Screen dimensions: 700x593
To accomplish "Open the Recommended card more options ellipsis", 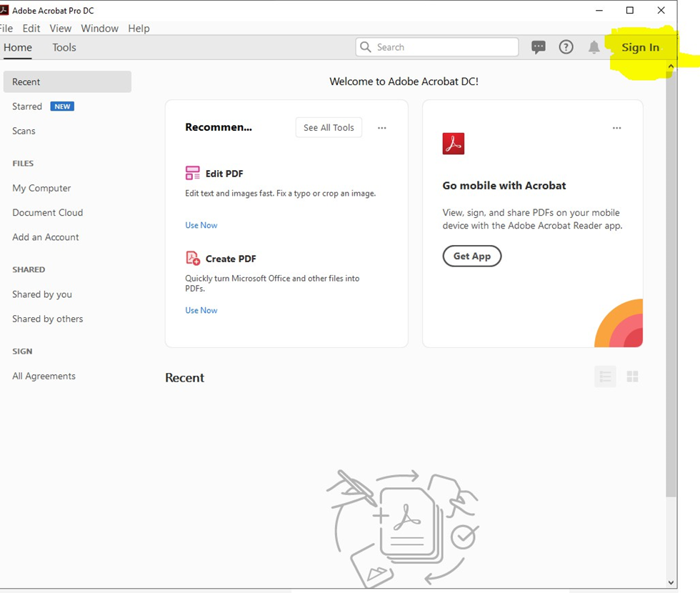I will 381,128.
